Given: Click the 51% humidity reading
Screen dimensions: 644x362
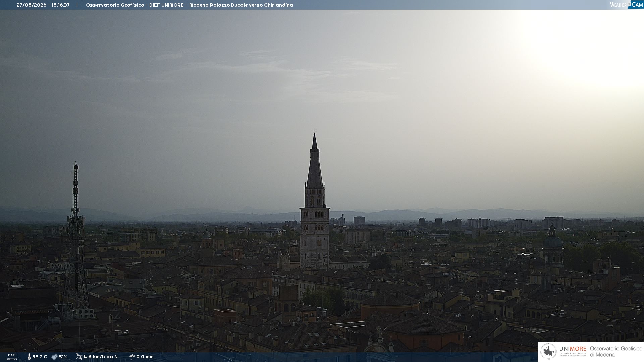Looking at the screenshot, I should (x=63, y=357).
